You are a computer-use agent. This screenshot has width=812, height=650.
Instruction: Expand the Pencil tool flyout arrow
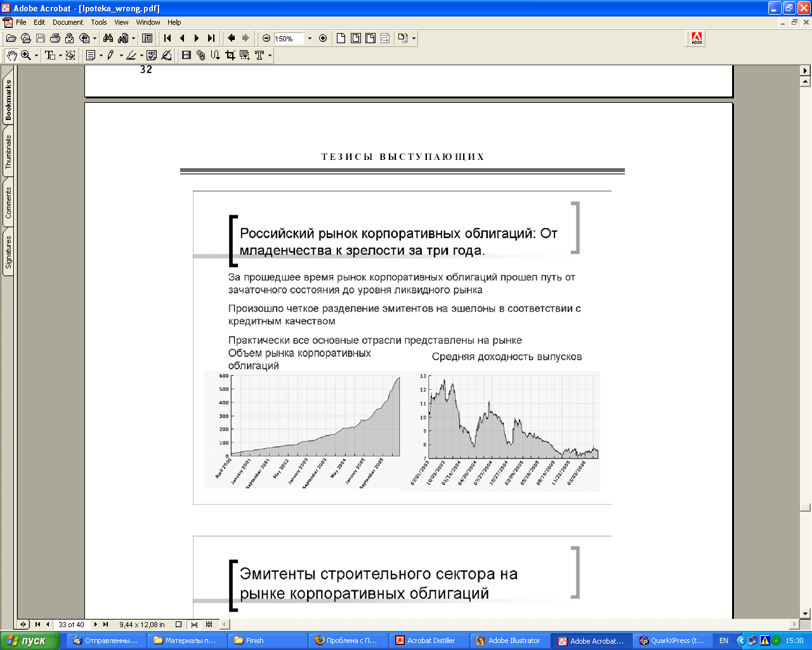coord(121,55)
